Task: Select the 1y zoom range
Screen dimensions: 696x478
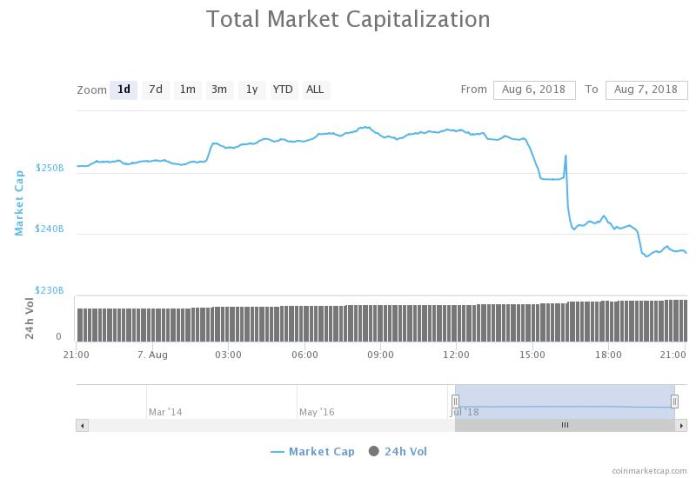Action: coord(251,90)
